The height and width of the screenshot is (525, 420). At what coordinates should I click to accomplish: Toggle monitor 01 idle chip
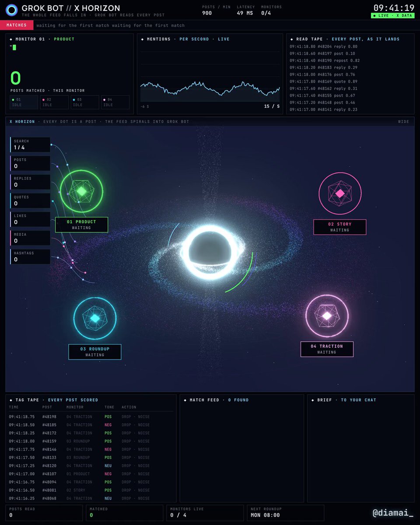click(x=24, y=102)
